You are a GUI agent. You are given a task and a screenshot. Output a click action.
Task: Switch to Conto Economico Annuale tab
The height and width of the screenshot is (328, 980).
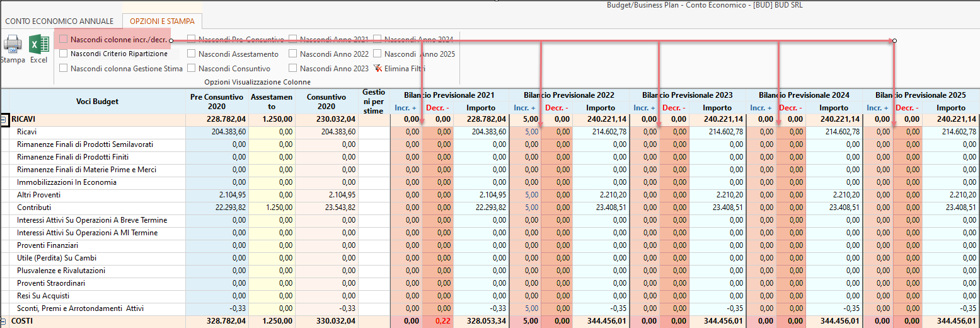click(x=60, y=21)
